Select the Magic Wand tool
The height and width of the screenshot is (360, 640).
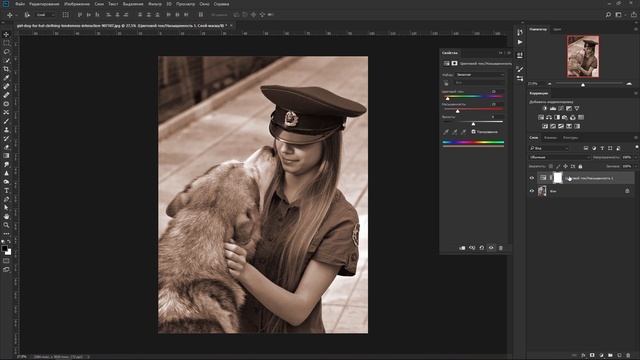click(x=6, y=60)
